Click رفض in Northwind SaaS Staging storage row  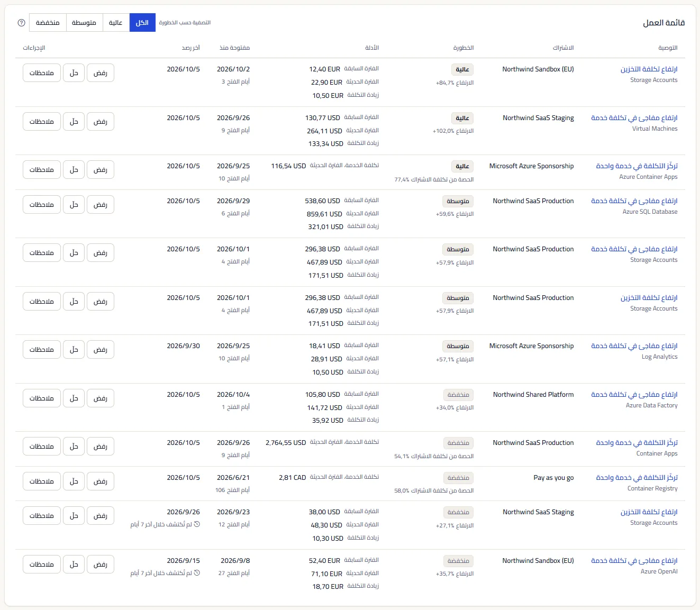101,516
